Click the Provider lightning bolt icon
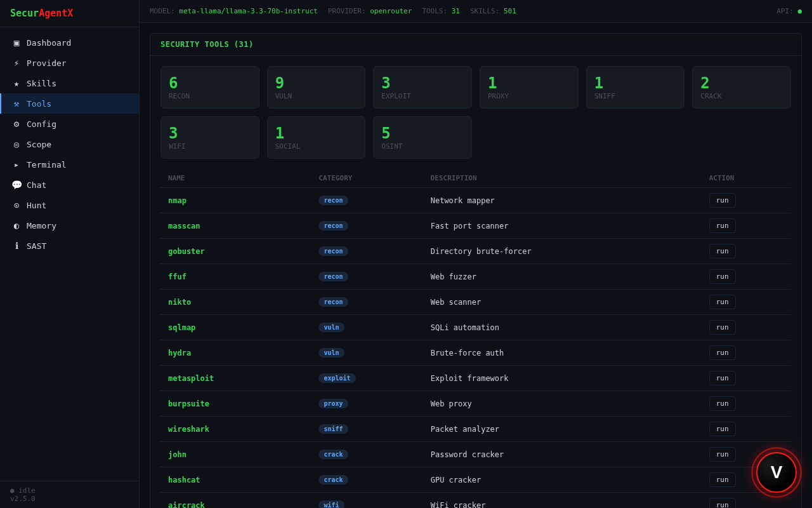812x508 pixels. (x=16, y=63)
